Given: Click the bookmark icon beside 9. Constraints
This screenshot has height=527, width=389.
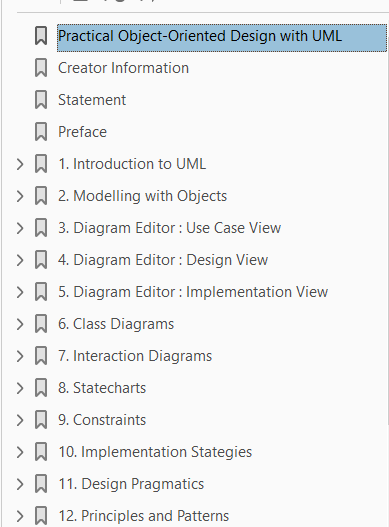Looking at the screenshot, I should tap(41, 420).
